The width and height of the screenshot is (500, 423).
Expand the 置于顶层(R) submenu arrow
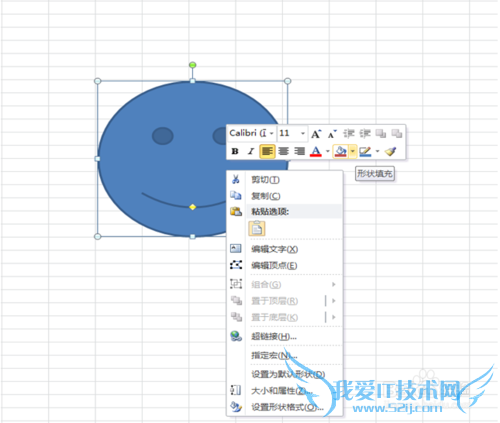click(x=334, y=301)
